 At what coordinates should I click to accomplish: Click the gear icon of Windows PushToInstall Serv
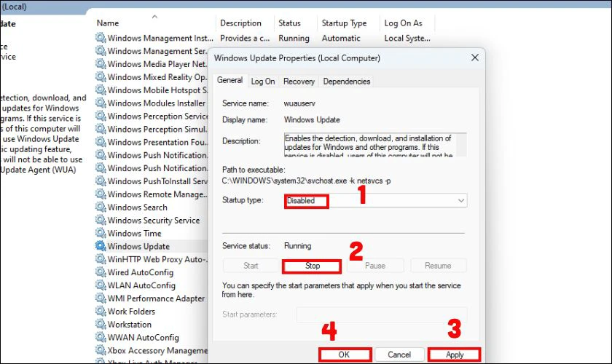[101, 181]
